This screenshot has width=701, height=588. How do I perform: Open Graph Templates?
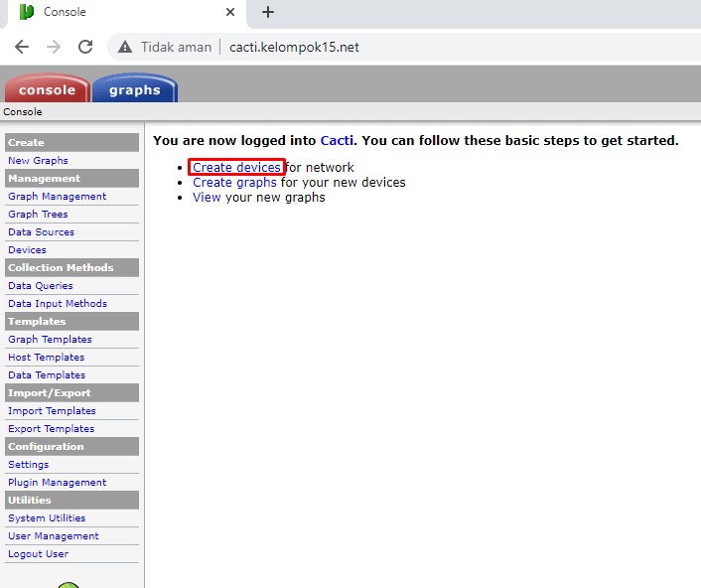click(x=50, y=340)
